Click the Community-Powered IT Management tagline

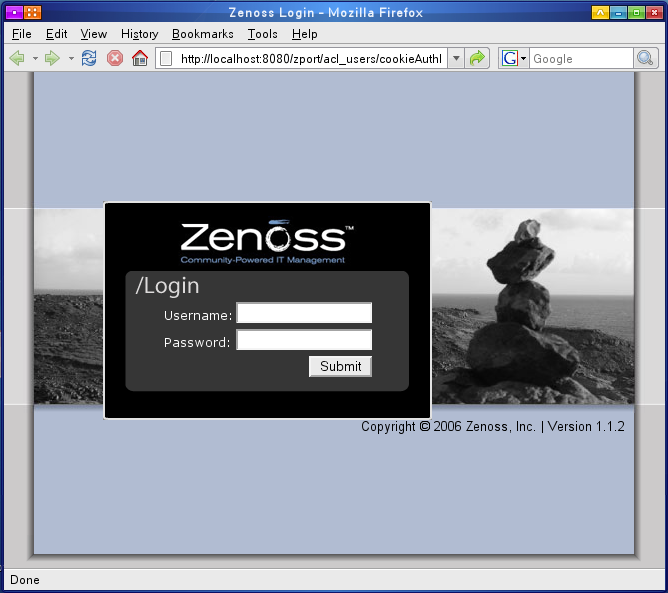pos(263,260)
